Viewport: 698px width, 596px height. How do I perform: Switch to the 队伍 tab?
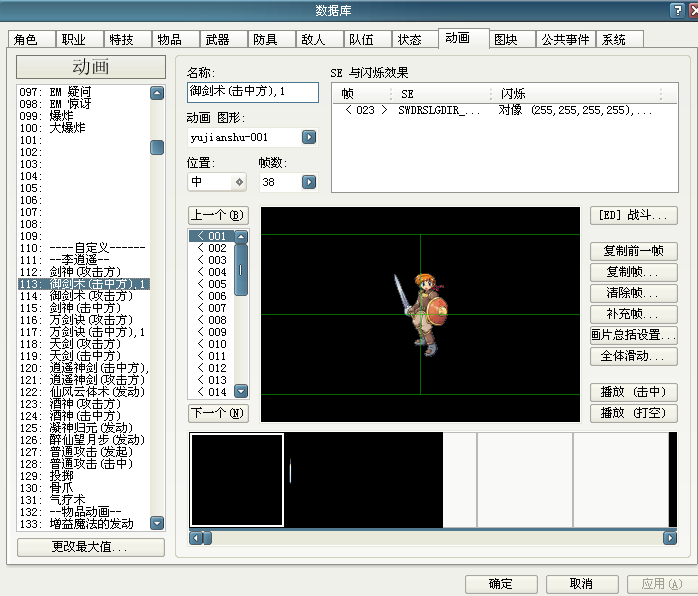tap(368, 39)
